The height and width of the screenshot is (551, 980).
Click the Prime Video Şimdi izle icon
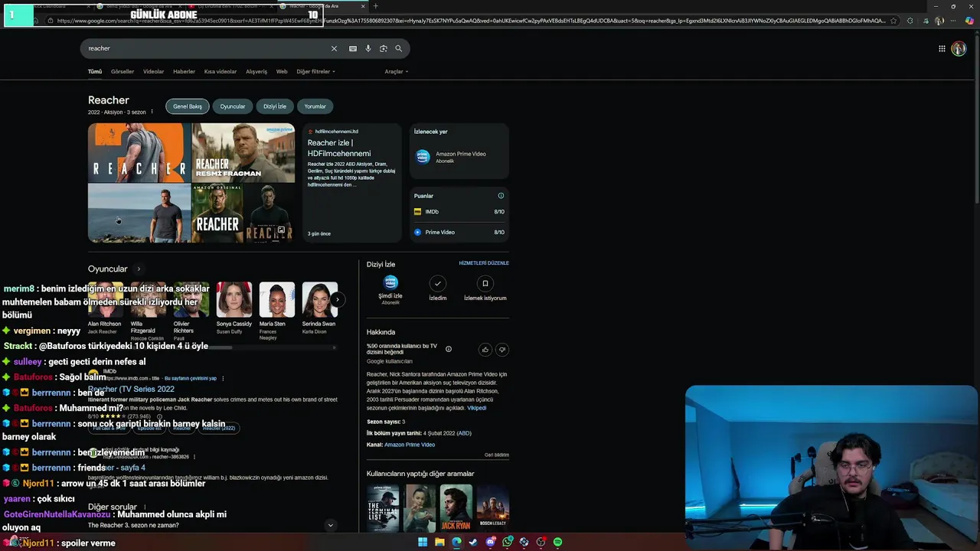point(390,283)
